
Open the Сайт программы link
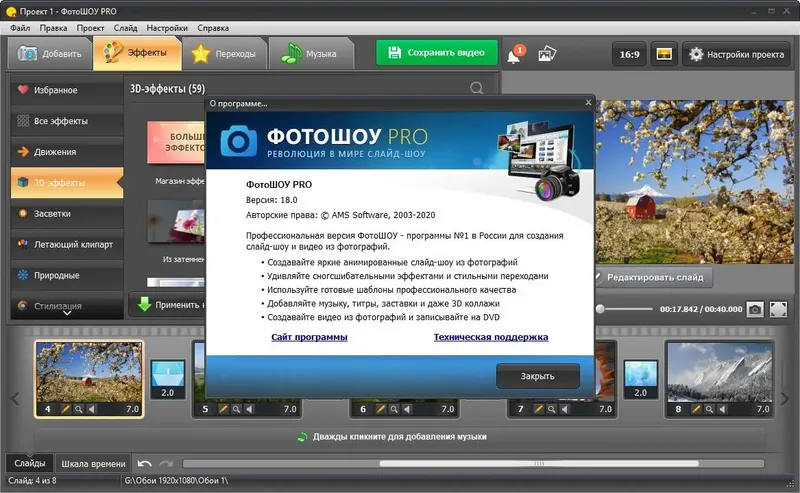(309, 337)
